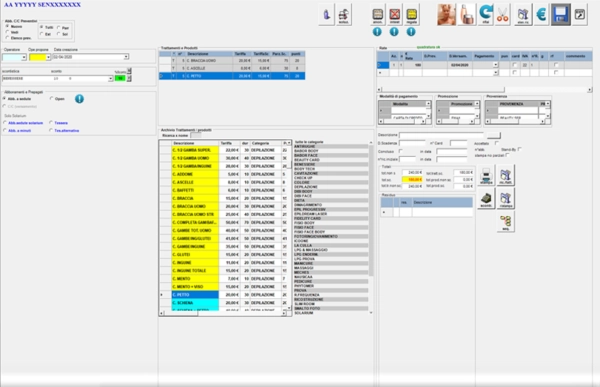Click the orange scissors icon

[x=503, y=15]
